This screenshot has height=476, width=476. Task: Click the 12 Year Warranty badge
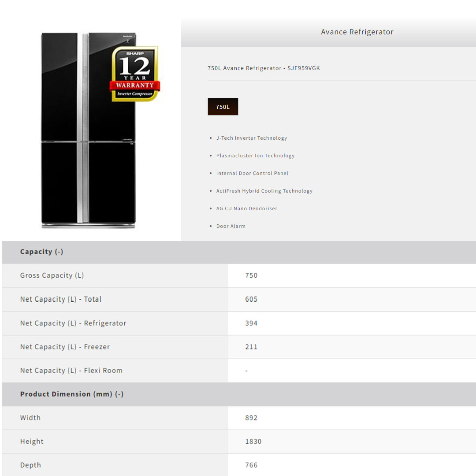coord(134,74)
